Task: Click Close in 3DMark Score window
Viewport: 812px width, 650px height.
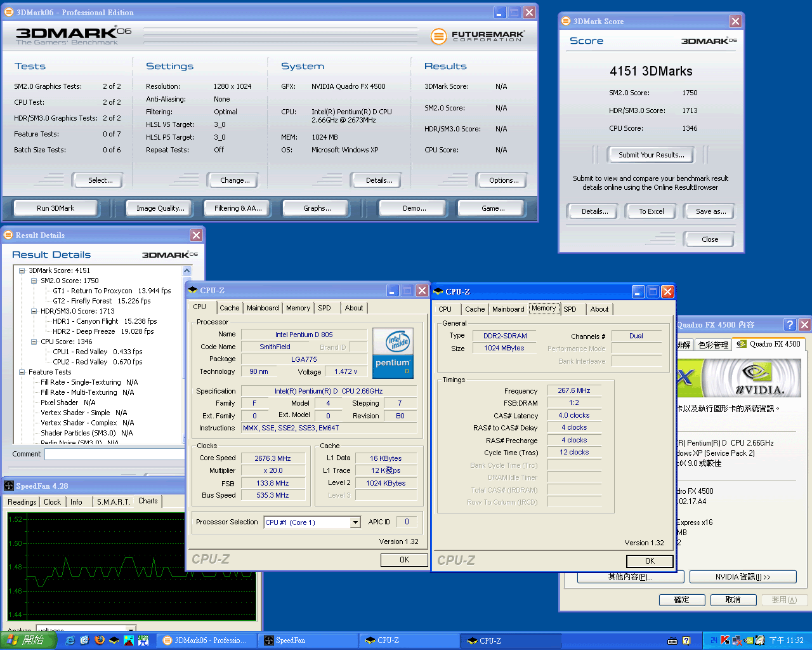Action: [710, 239]
